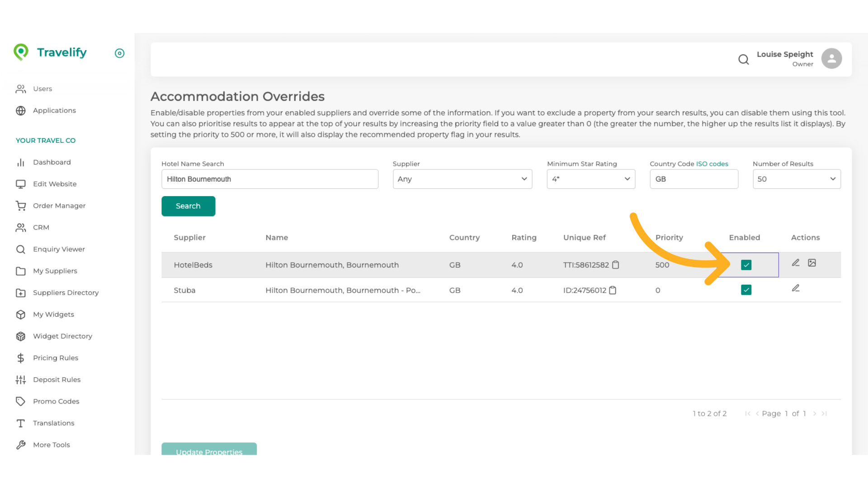Copy the Stuba unique ref ID:24756012
The height and width of the screenshot is (488, 868).
pyautogui.click(x=613, y=290)
